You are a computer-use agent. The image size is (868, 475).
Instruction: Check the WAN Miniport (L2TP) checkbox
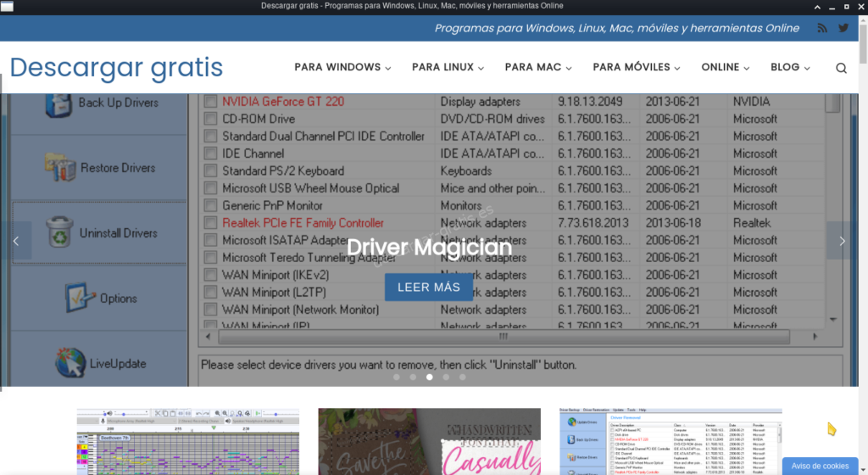pos(210,292)
